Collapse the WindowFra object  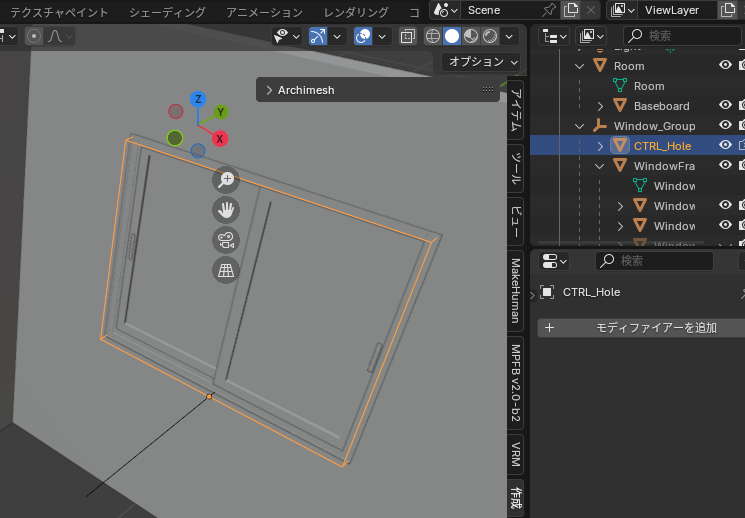pyautogui.click(x=600, y=166)
